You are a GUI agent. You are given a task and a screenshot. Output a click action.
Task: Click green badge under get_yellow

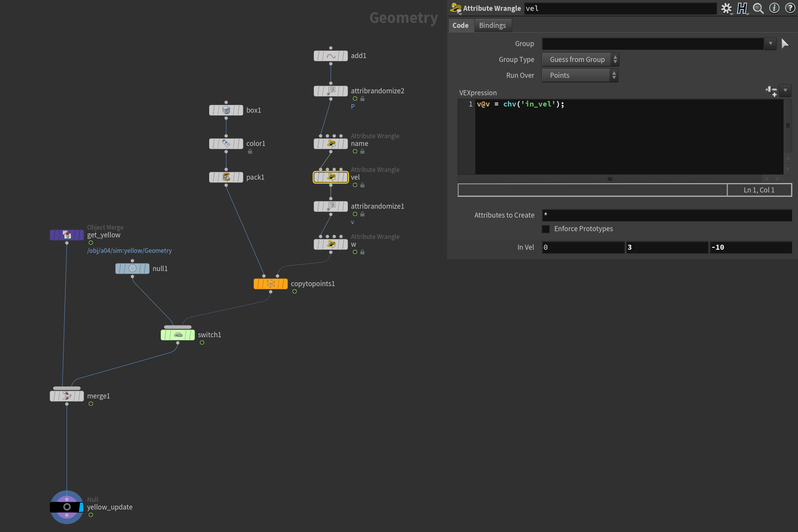click(91, 243)
